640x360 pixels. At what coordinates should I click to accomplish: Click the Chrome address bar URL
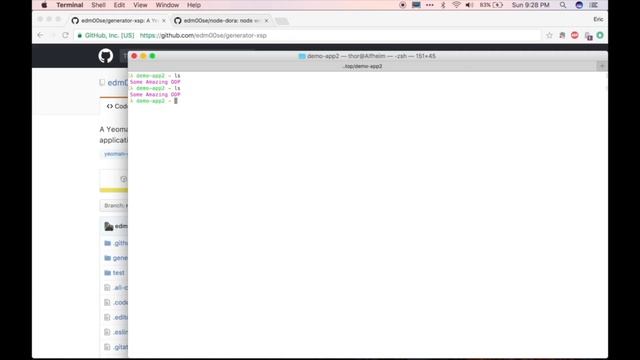[x=203, y=36]
